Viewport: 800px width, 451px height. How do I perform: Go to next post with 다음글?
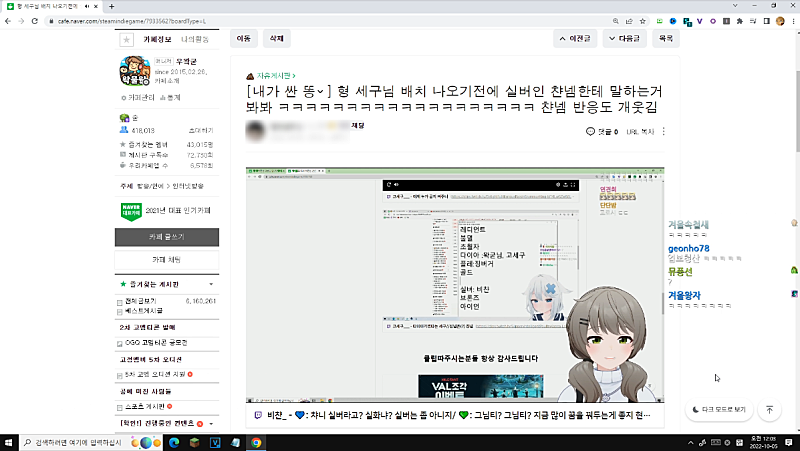(x=624, y=39)
